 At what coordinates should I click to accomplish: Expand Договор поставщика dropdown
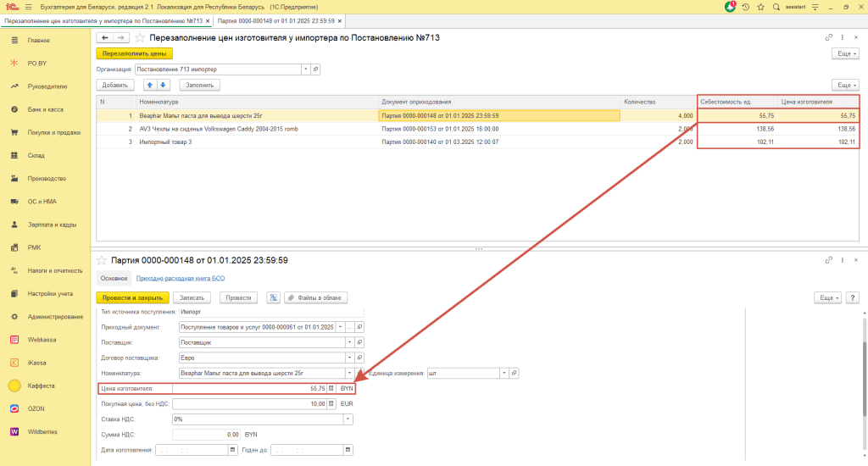click(x=349, y=358)
